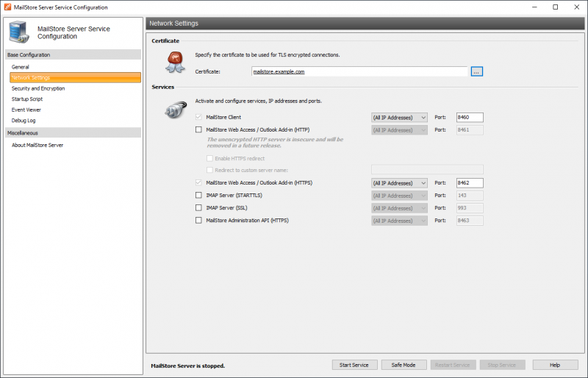Open IP address dropdown for IMAP Server (SSL)
Viewport: 588px width, 378px height.
tap(399, 208)
